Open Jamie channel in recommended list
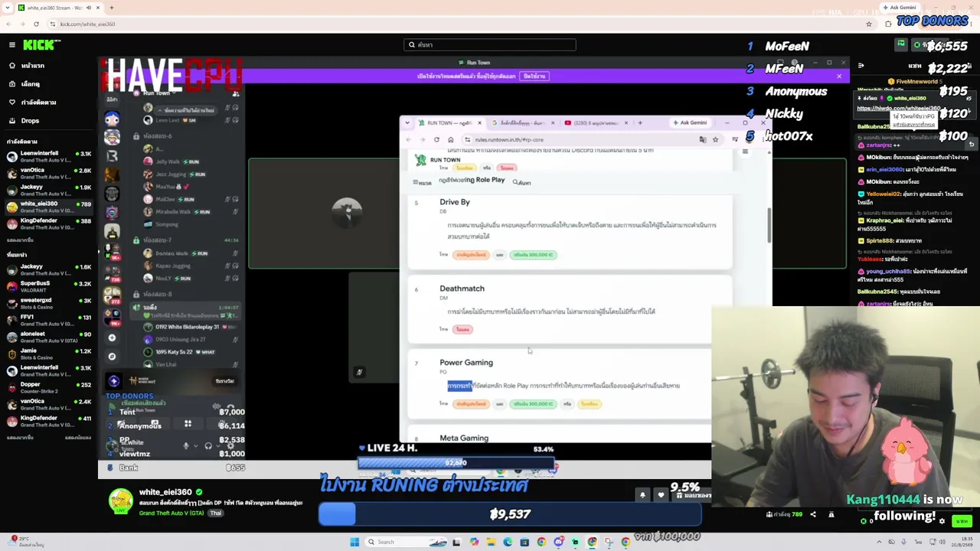 [x=47, y=354]
